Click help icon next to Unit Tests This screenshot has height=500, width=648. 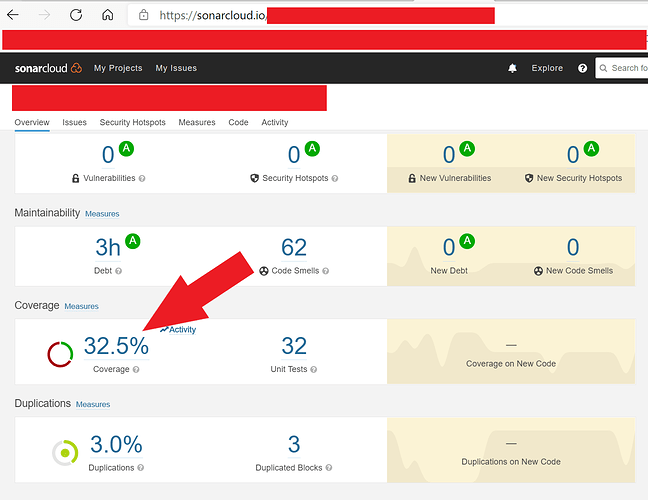(314, 369)
